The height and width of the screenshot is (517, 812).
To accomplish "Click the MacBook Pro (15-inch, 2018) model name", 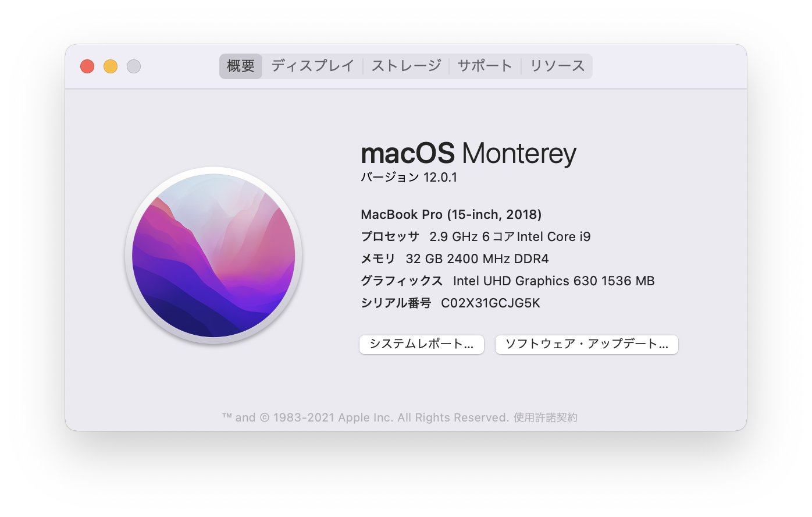I will coord(451,214).
